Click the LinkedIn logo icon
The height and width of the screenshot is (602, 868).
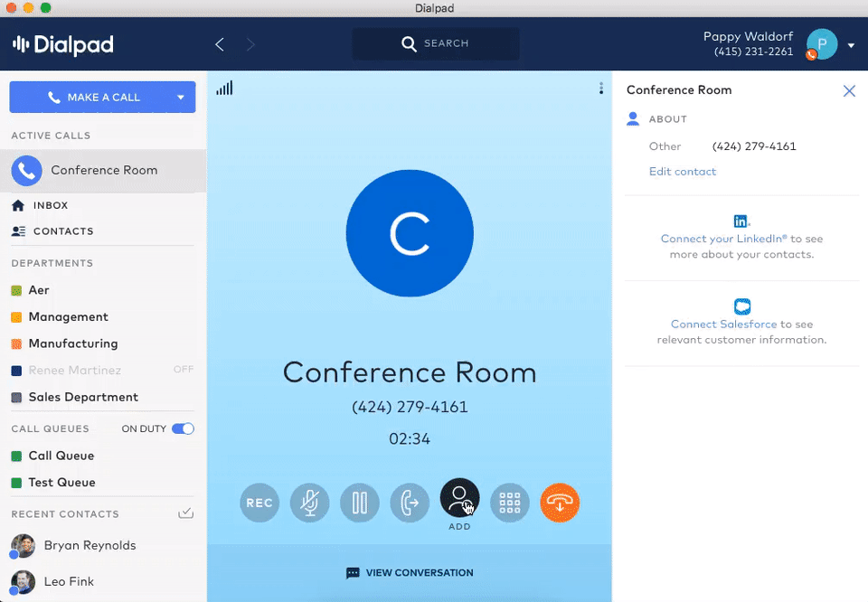pyautogui.click(x=741, y=221)
